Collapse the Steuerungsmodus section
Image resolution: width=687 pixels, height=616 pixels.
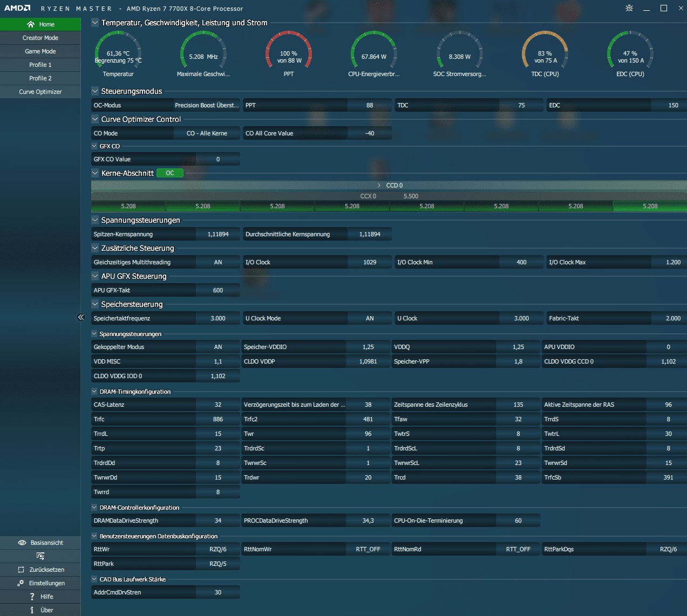(95, 91)
